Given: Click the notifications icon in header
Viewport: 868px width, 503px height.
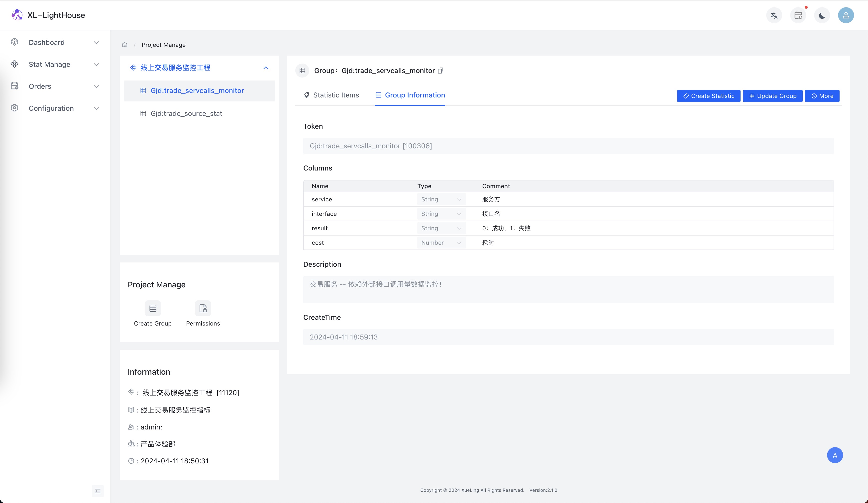Looking at the screenshot, I should coord(798,15).
